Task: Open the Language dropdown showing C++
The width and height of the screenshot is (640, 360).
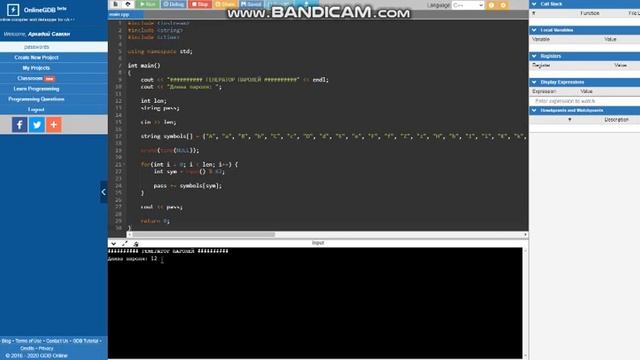Action: (x=468, y=5)
